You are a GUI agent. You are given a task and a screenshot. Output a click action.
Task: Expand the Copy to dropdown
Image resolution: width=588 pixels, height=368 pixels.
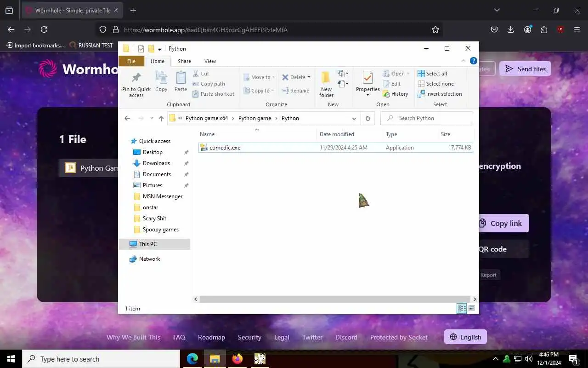[x=272, y=91]
